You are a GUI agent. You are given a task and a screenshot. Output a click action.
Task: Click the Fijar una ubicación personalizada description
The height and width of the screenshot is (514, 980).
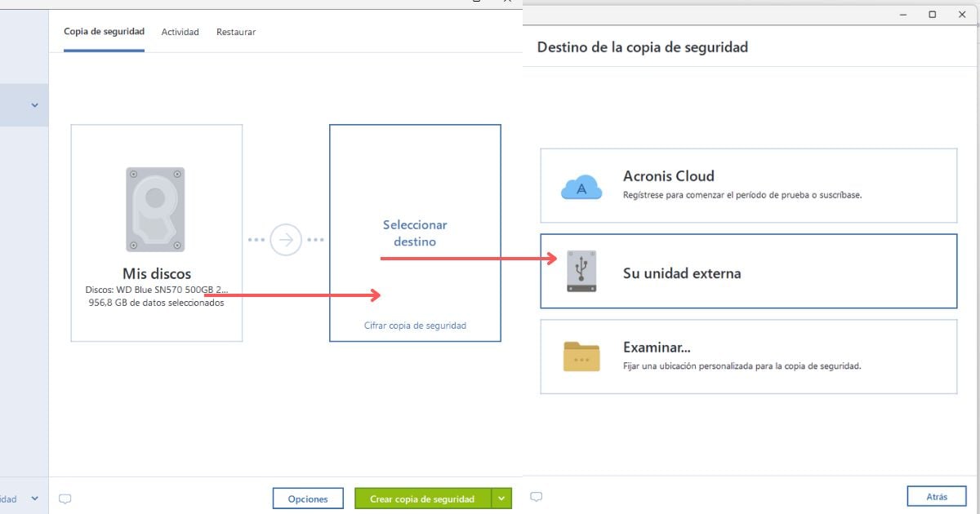[x=742, y=366]
